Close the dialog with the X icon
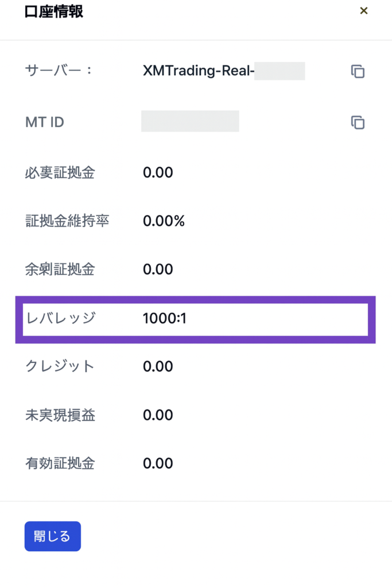 pyautogui.click(x=363, y=11)
